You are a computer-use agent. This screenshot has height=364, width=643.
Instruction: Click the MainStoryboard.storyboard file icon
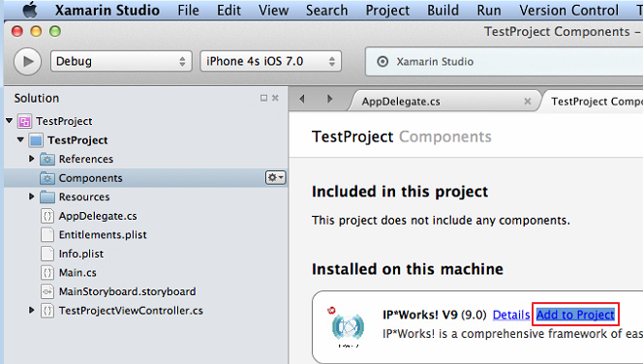pyautogui.click(x=47, y=291)
